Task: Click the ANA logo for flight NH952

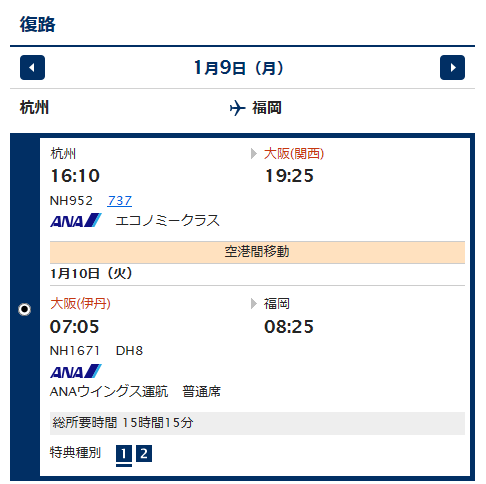Action: 76,220
